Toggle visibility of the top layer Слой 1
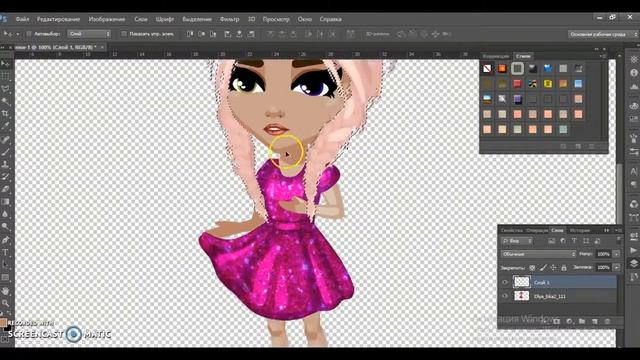This screenshot has width=640, height=360. point(505,282)
